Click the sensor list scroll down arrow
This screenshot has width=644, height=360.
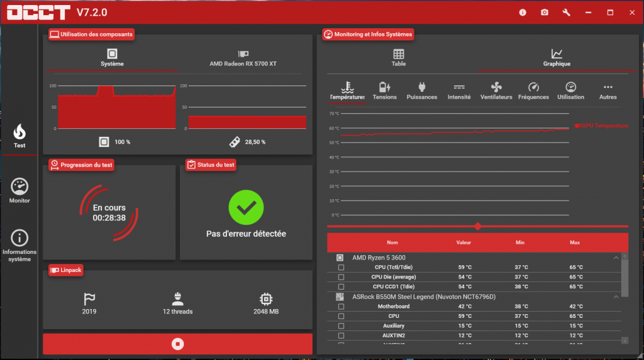pos(625,341)
